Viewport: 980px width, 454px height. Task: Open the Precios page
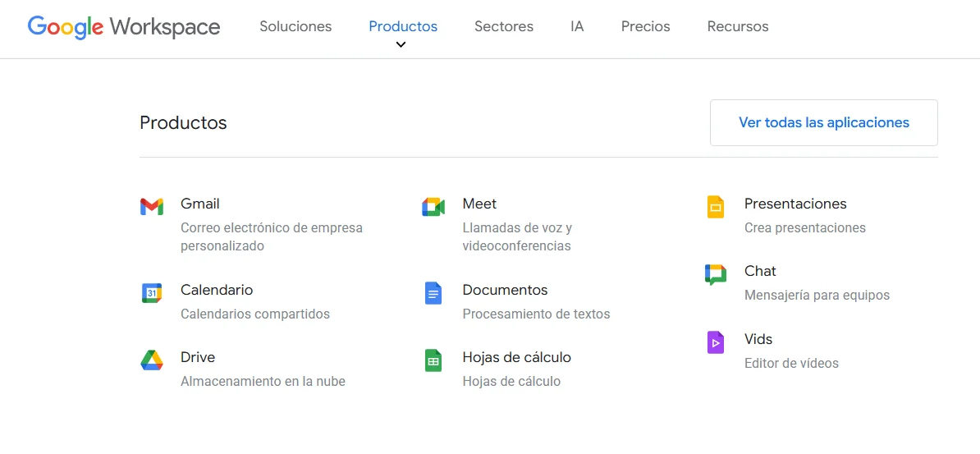coord(645,26)
